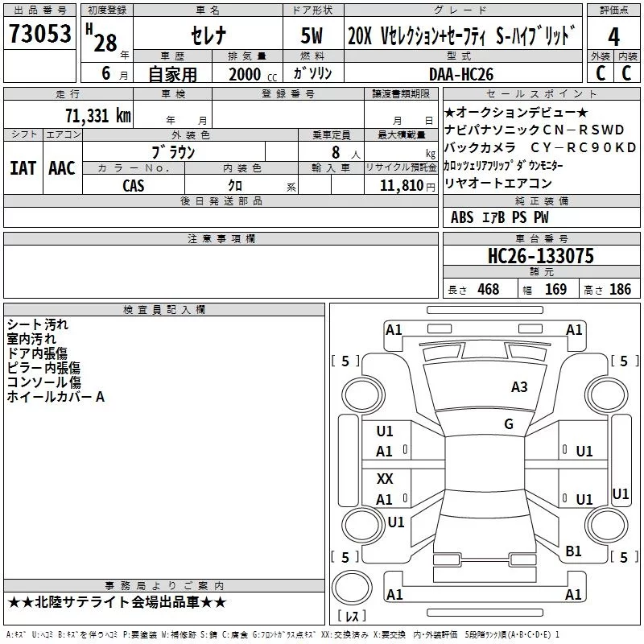Click the 評価点 header
This screenshot has width=644, height=644.
(613, 10)
